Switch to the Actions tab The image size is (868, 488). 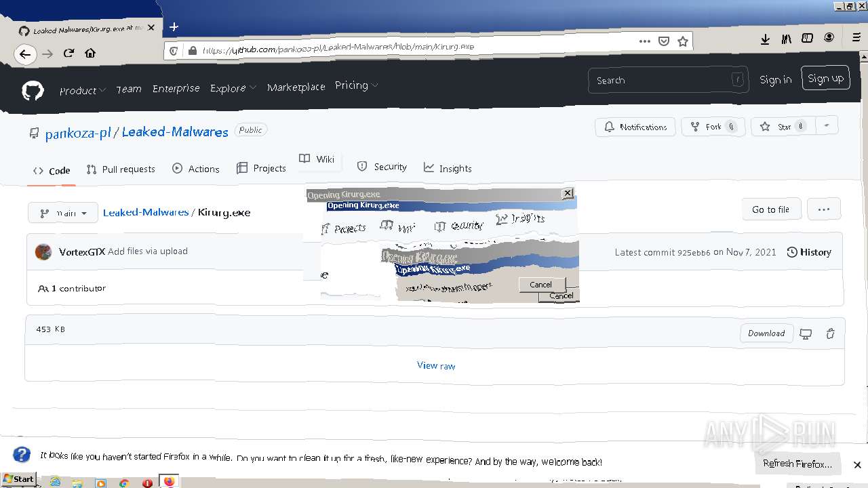point(196,169)
